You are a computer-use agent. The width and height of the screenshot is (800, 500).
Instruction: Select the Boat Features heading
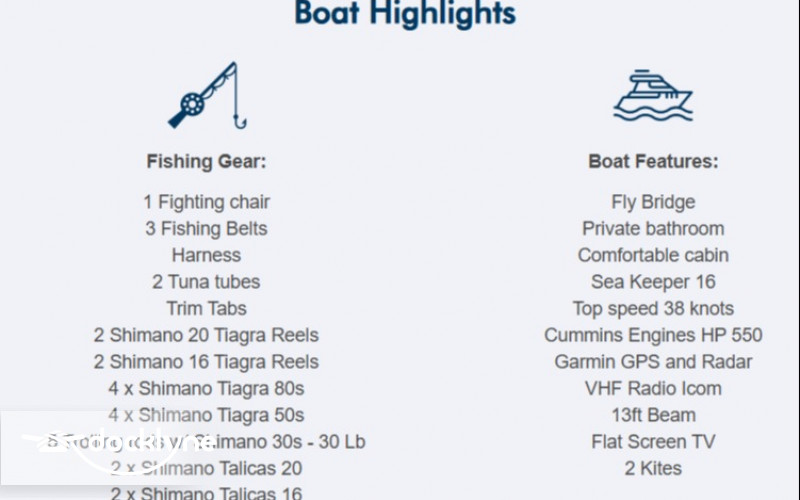[x=653, y=161]
